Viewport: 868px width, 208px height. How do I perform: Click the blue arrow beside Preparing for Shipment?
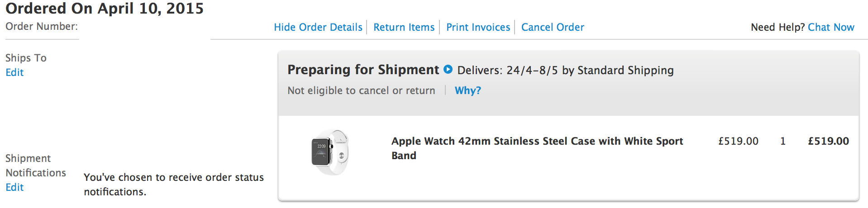[448, 69]
